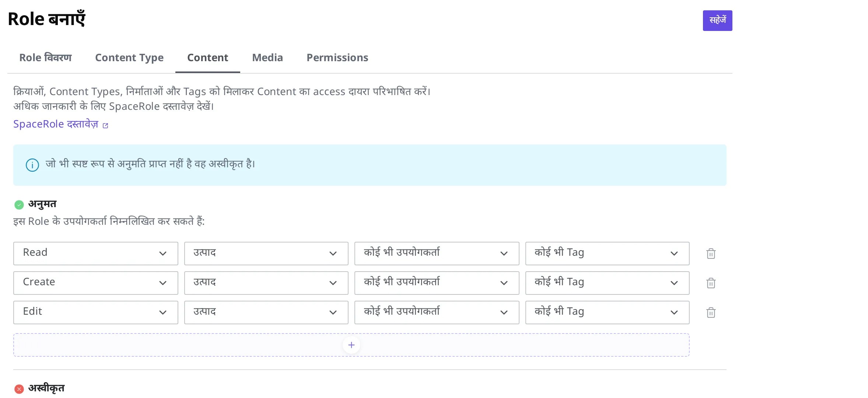Go to the Role विवरण tab

tap(46, 58)
